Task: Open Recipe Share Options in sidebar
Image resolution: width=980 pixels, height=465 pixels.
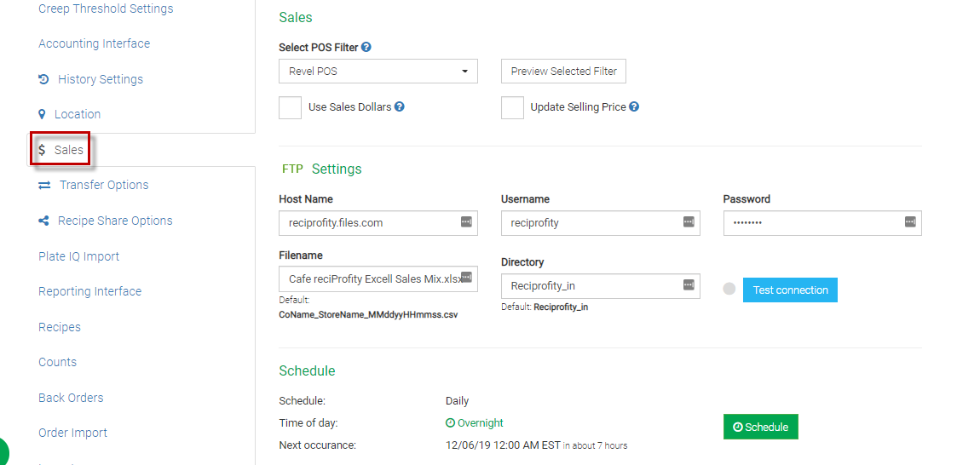Action: pos(114,221)
